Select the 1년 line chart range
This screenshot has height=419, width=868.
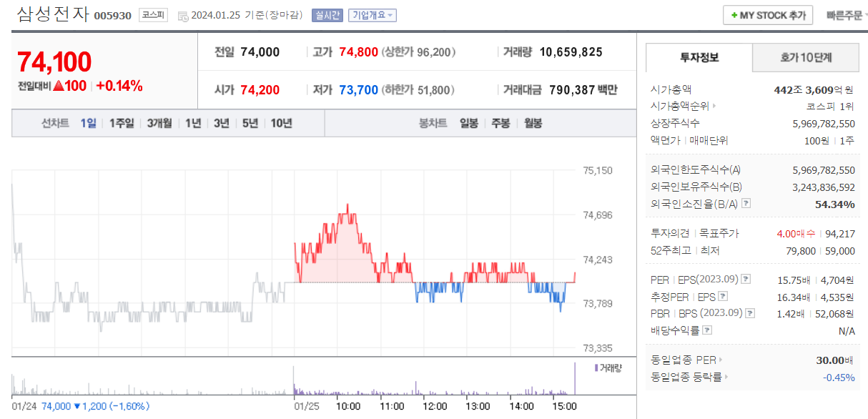[x=193, y=123]
